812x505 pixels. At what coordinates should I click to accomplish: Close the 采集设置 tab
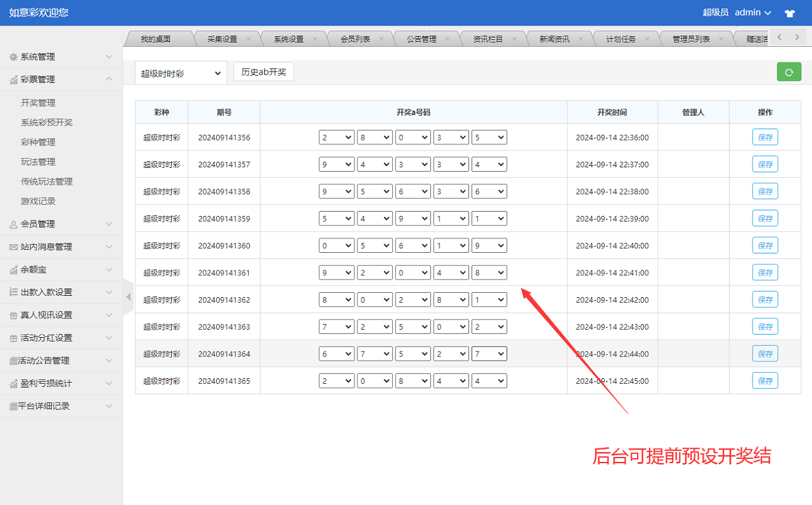(248, 39)
